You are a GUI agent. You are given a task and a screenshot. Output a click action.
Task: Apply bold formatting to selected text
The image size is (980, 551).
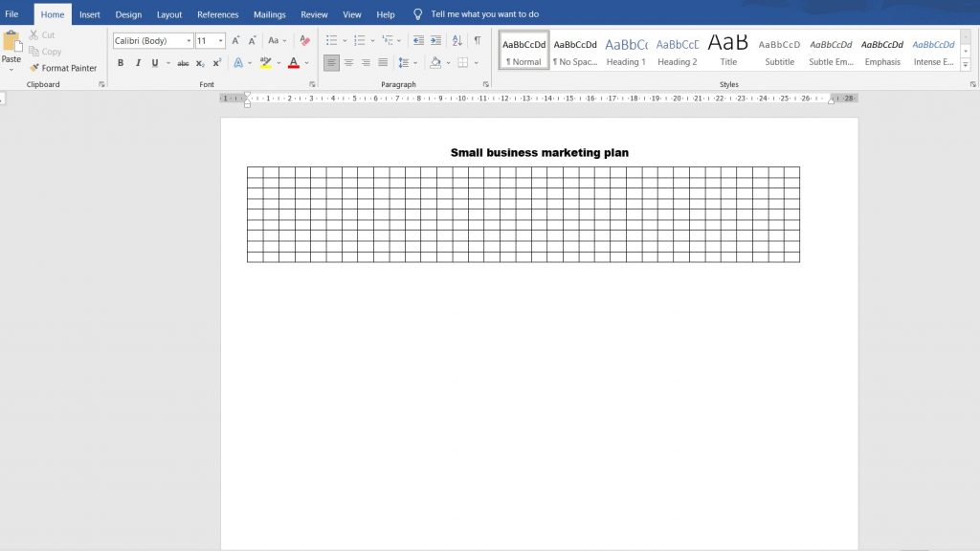point(121,62)
